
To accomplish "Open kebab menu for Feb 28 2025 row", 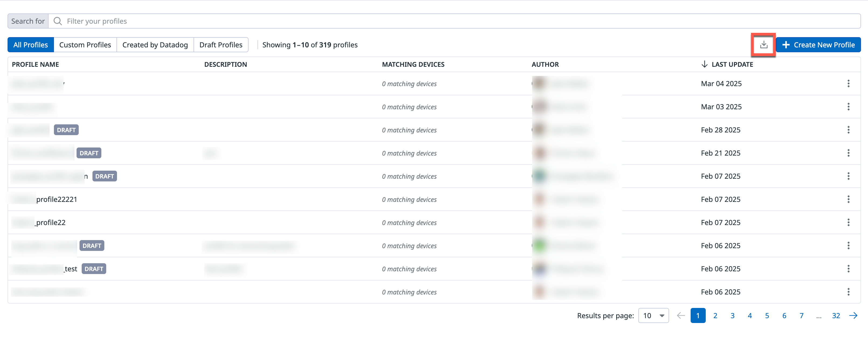I will pyautogui.click(x=848, y=130).
